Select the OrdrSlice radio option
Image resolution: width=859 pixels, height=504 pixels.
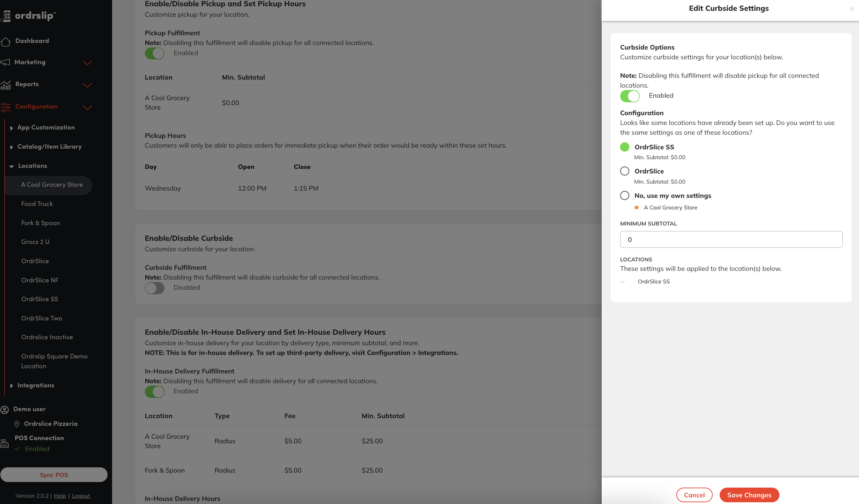pos(625,171)
